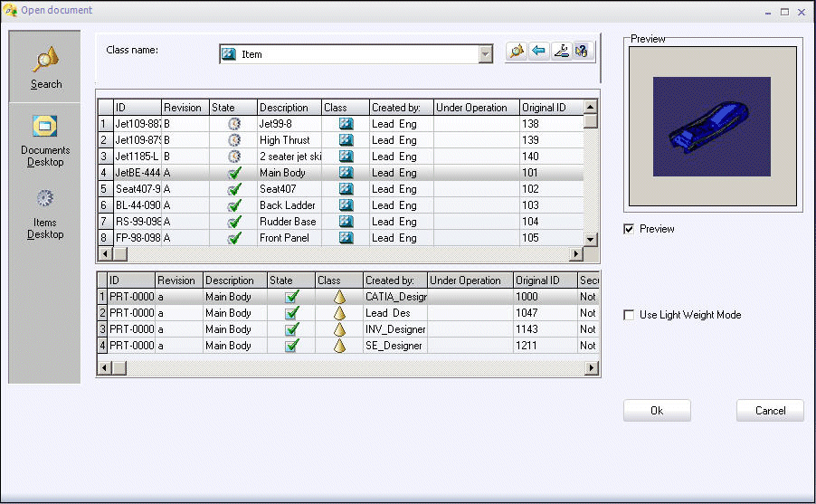Open Items Desktop in sidebar
The width and height of the screenshot is (816, 504).
(x=45, y=214)
